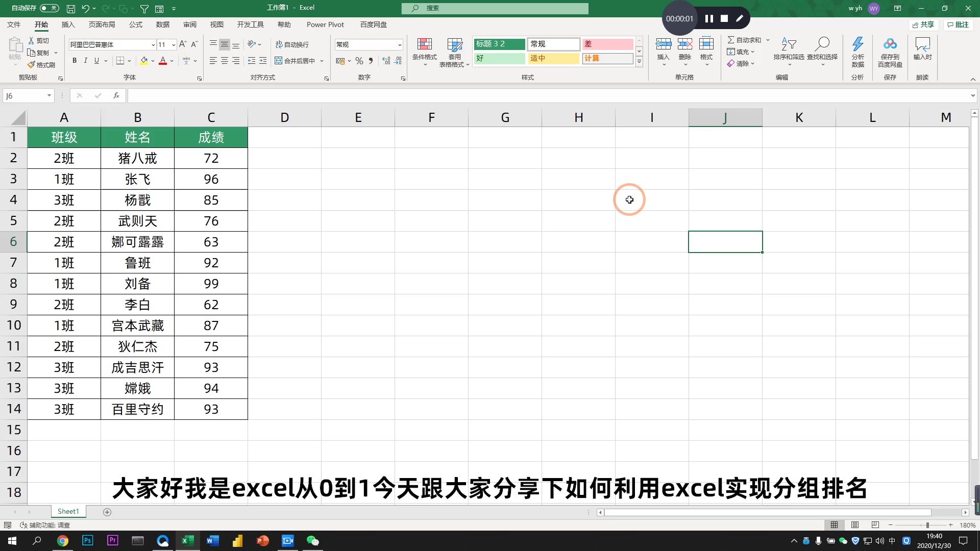Open the font size dropdown
This screenshot has height=551, width=980.
tap(174, 45)
